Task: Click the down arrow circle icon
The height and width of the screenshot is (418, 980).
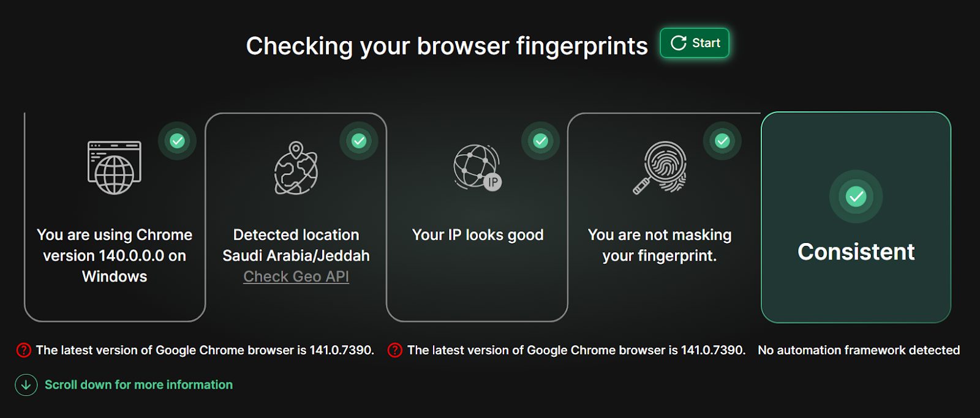Action: point(26,385)
